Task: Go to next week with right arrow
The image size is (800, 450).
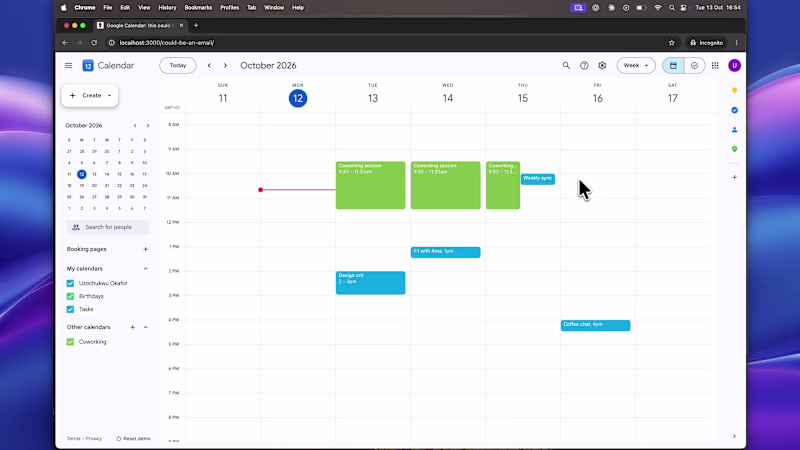Action: pyautogui.click(x=225, y=65)
